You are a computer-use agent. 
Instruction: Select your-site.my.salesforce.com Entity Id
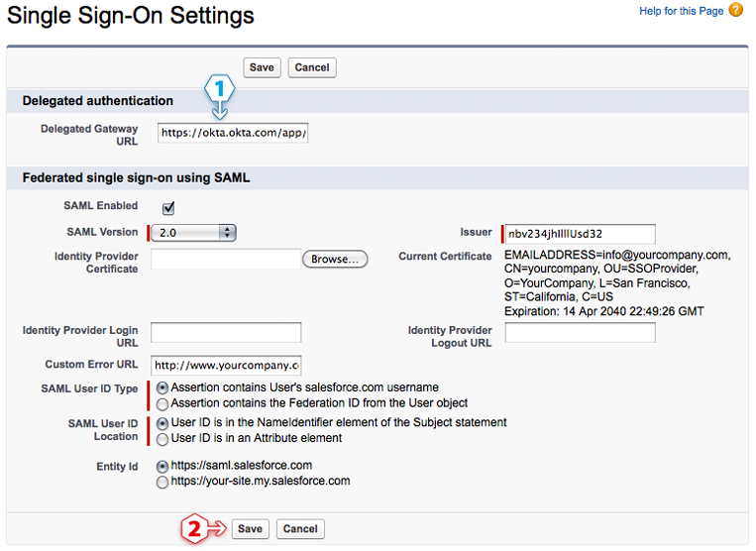point(162,482)
